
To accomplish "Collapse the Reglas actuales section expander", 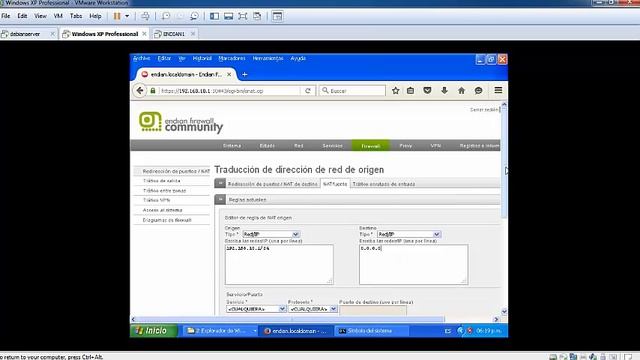I will click(x=220, y=199).
